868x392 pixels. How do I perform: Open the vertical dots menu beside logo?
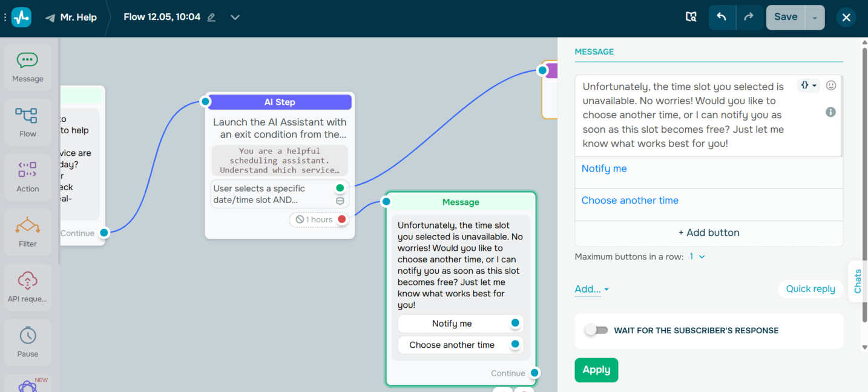coord(5,17)
